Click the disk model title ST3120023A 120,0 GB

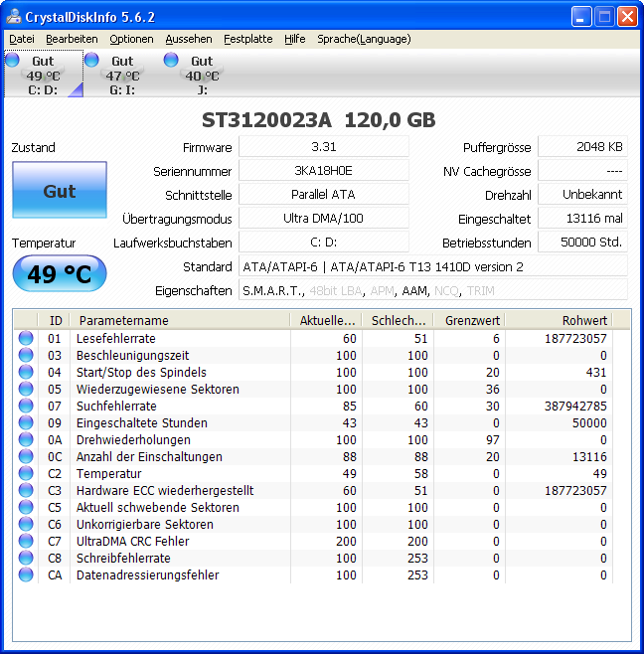pyautogui.click(x=319, y=120)
